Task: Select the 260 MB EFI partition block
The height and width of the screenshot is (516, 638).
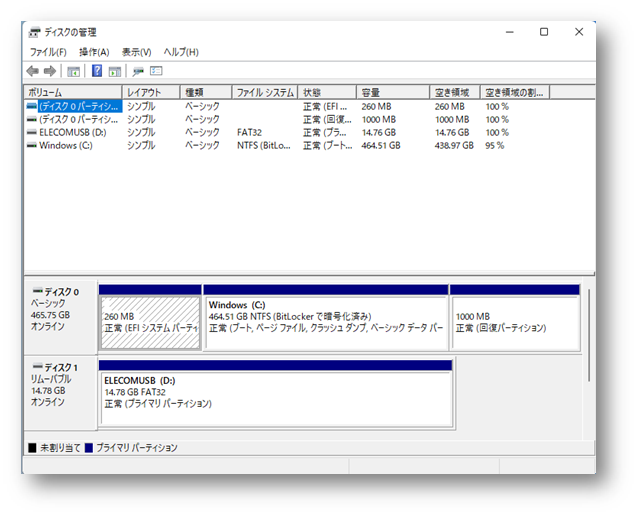Action: pyautogui.click(x=150, y=320)
